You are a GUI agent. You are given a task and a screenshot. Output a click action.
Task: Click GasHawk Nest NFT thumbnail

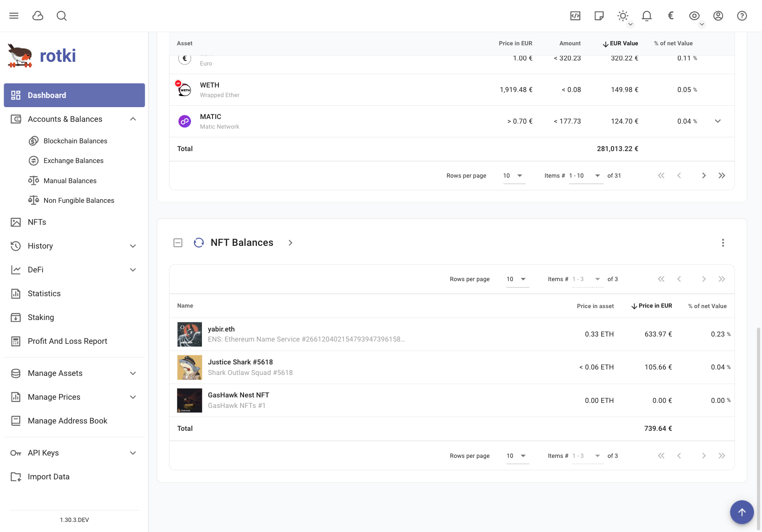190,400
